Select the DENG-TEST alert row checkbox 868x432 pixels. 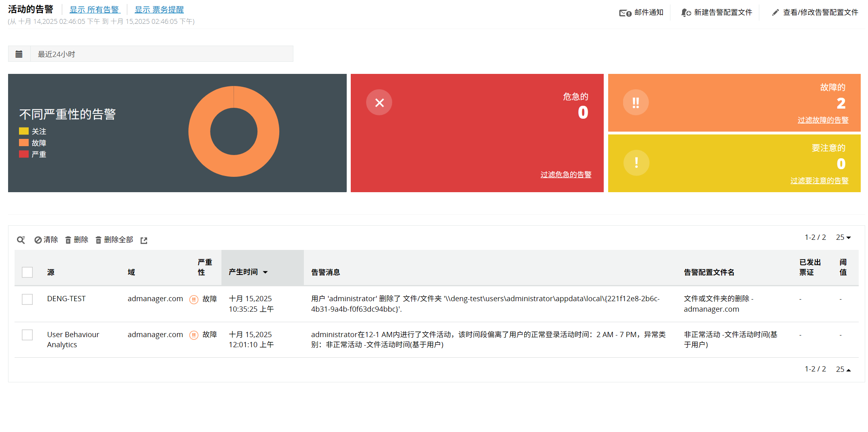[x=27, y=299]
